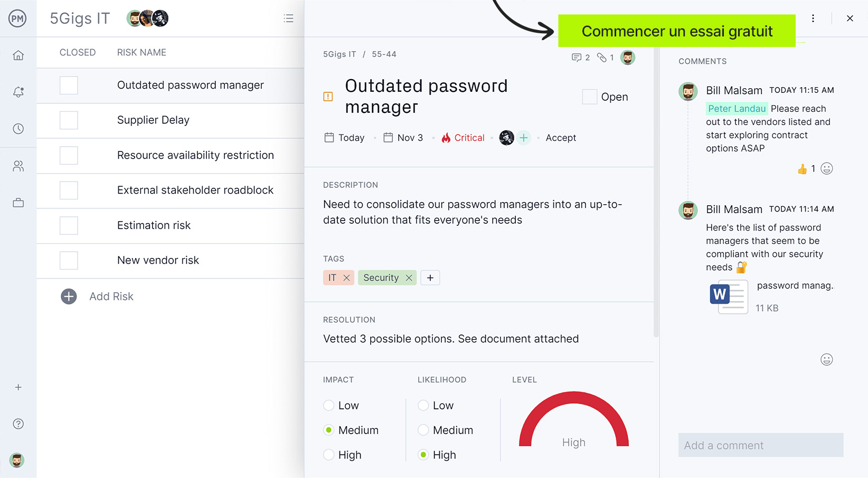
Task: Click the CLOSED column header
Action: pos(78,52)
